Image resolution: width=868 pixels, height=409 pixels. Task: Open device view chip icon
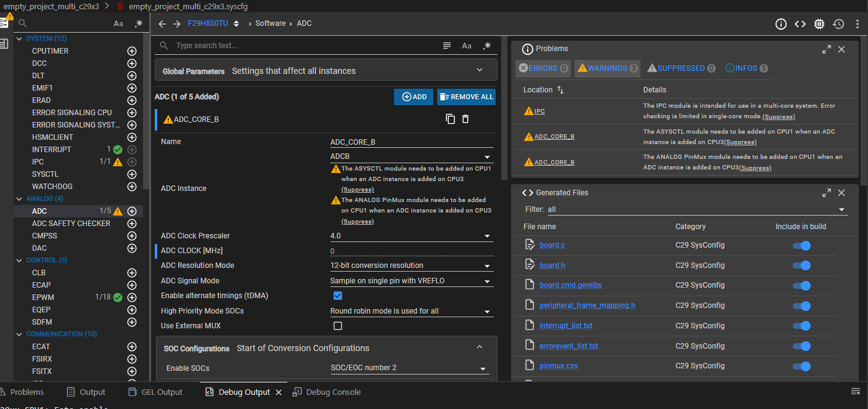[819, 24]
